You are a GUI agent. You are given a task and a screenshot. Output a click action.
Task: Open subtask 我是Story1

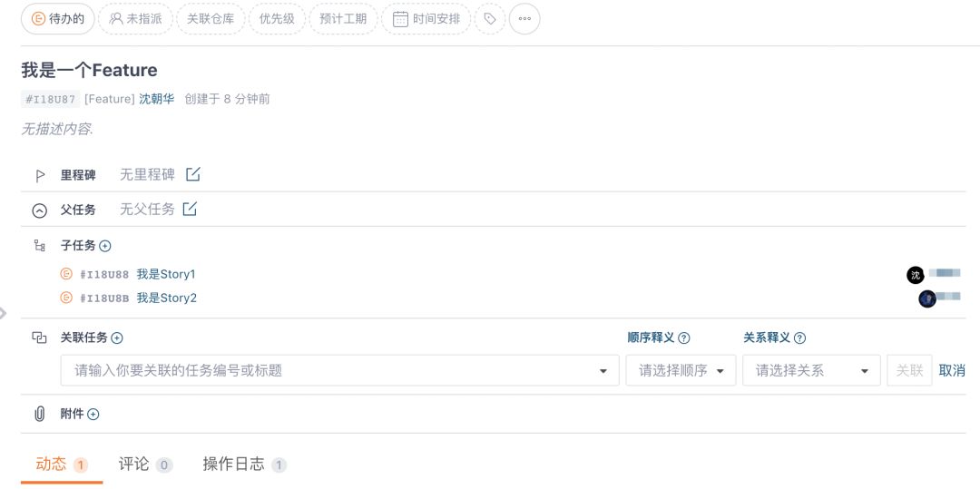[x=166, y=274]
